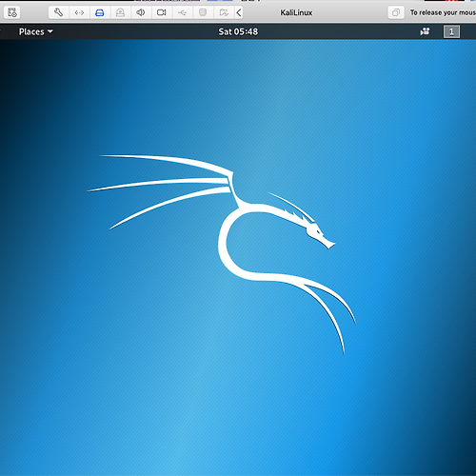Screen dimensions: 476x476
Task: Click the printer device icon
Action: click(203, 12)
